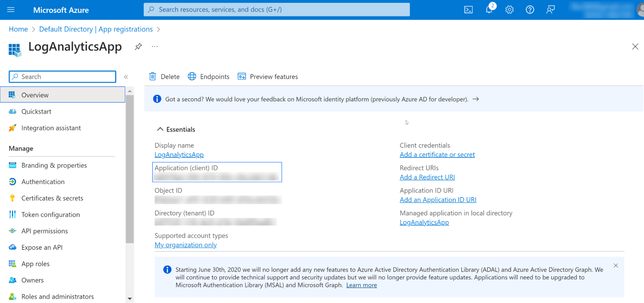Click the help question mark icon
This screenshot has width=644, height=303.
click(530, 10)
